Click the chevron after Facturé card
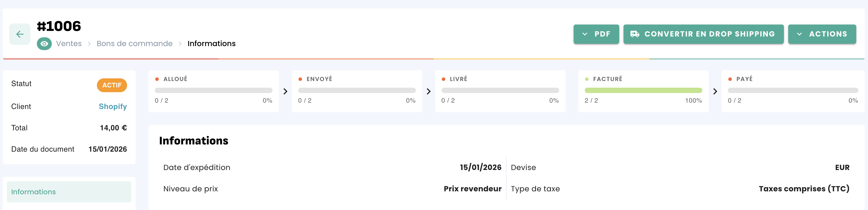The height and width of the screenshot is (210, 868). point(715,91)
